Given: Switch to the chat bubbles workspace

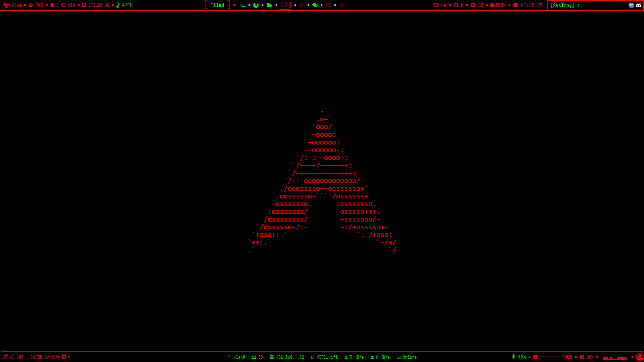Looking at the screenshot, I should coord(315,5).
